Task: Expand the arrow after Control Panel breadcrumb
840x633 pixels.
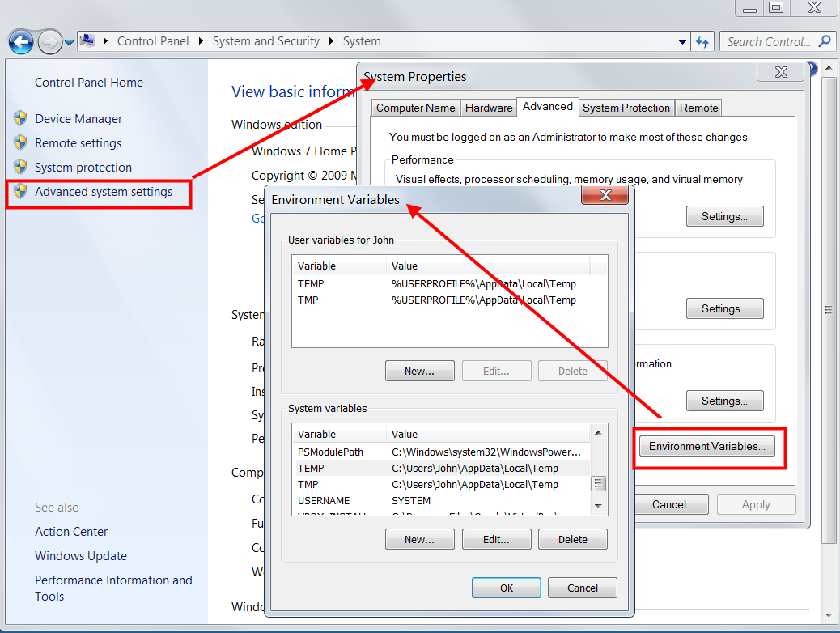Action: pyautogui.click(x=201, y=41)
